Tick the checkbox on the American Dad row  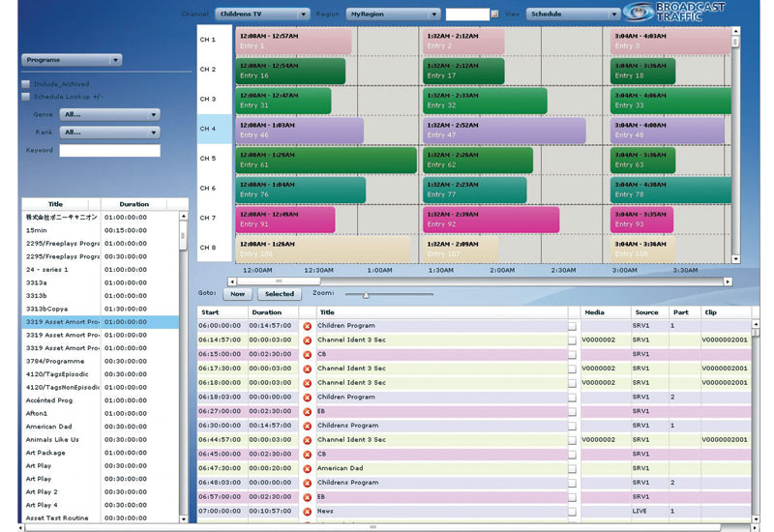(572, 469)
